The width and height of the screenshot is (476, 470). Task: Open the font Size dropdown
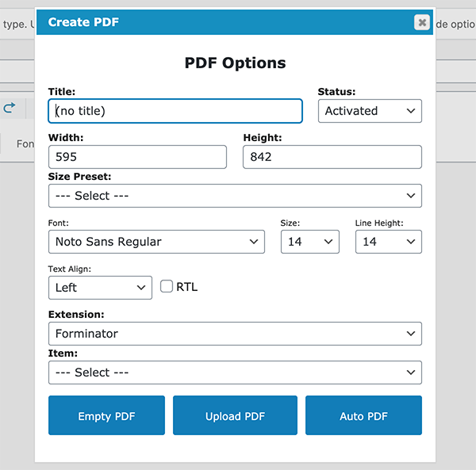click(x=310, y=242)
